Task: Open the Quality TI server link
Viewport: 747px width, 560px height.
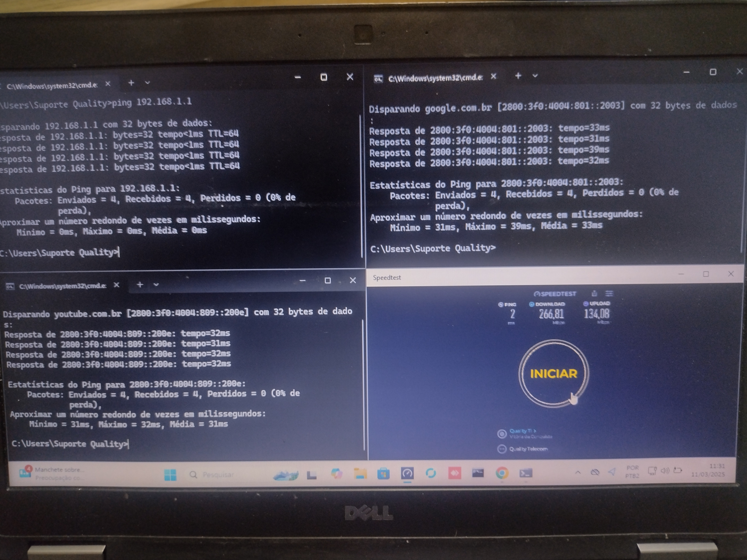Action: point(522,431)
